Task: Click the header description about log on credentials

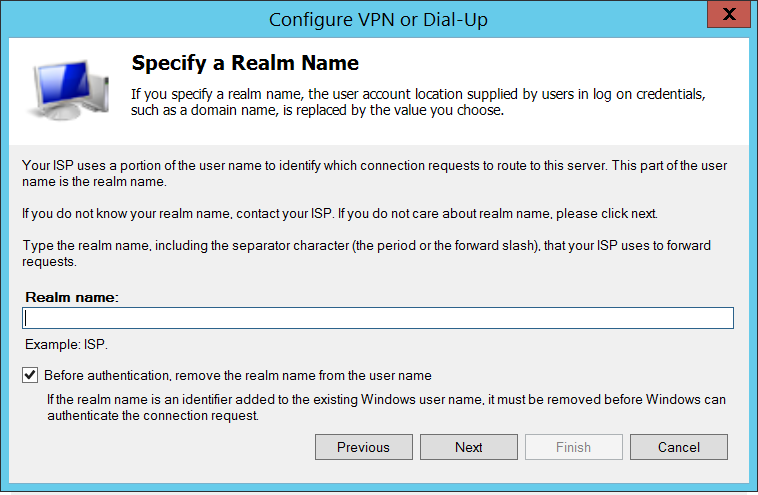Action: click(419, 102)
